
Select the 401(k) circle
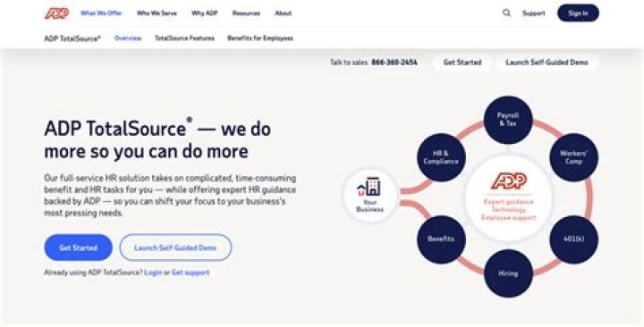point(573,239)
